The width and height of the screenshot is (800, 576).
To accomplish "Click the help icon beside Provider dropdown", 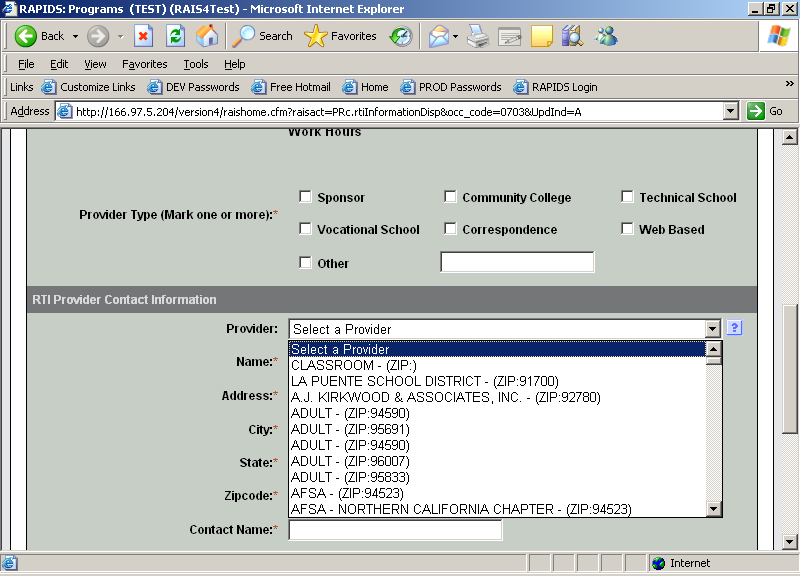I will pos(734,328).
